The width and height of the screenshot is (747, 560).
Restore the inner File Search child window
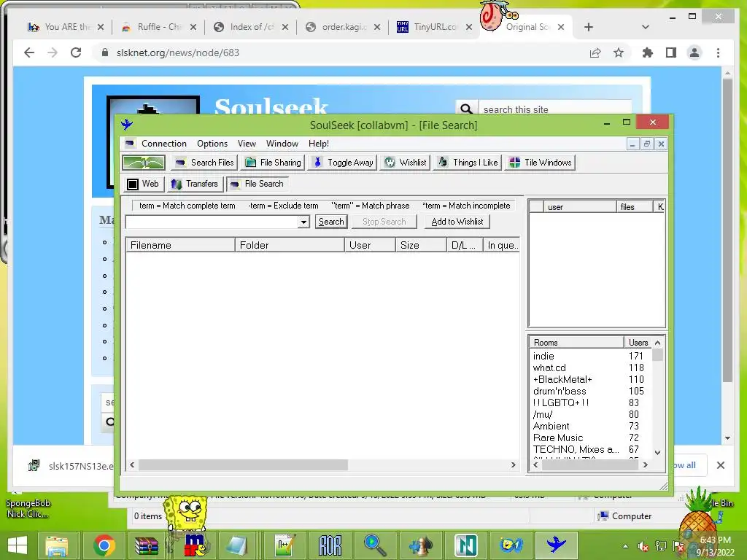(646, 144)
